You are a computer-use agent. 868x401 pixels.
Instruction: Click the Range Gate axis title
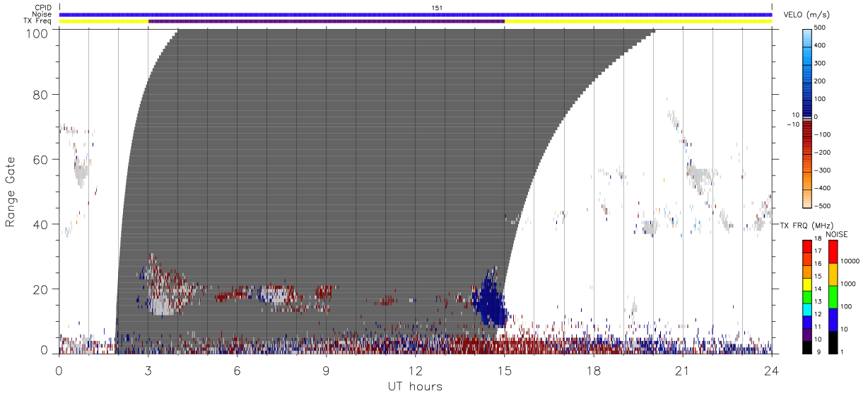tap(11, 192)
